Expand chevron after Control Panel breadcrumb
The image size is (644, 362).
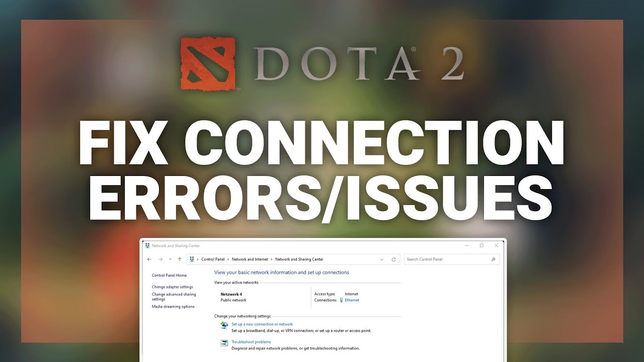228,259
